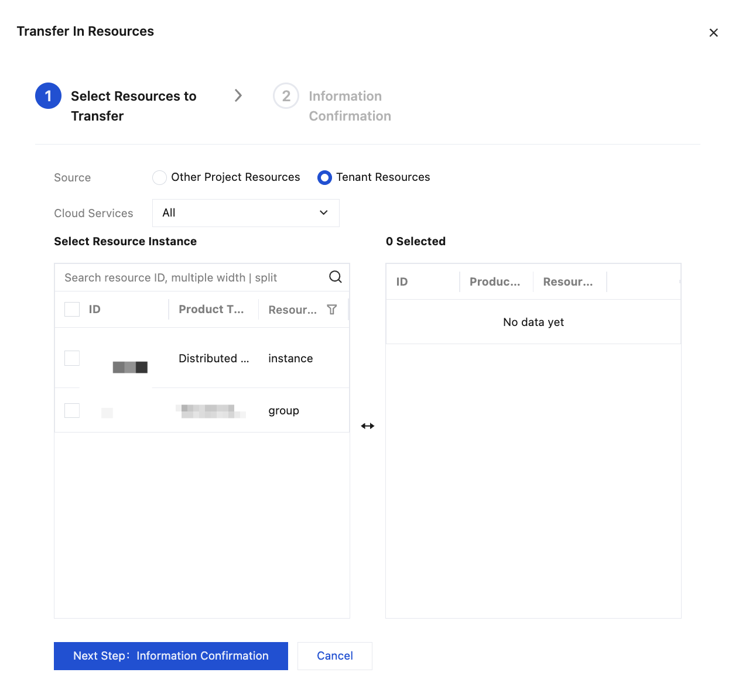Select Tenant Resources radio button
The image size is (732, 700).
(x=324, y=177)
